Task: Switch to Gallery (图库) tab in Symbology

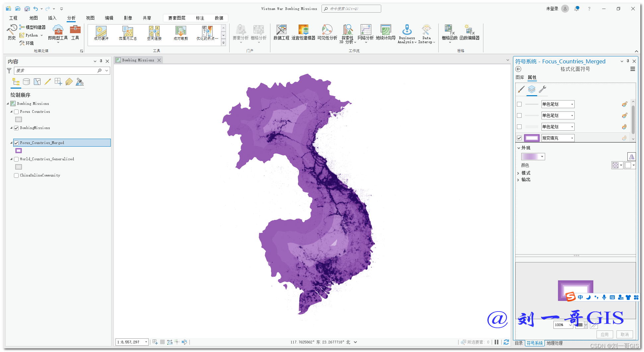Action: [520, 77]
